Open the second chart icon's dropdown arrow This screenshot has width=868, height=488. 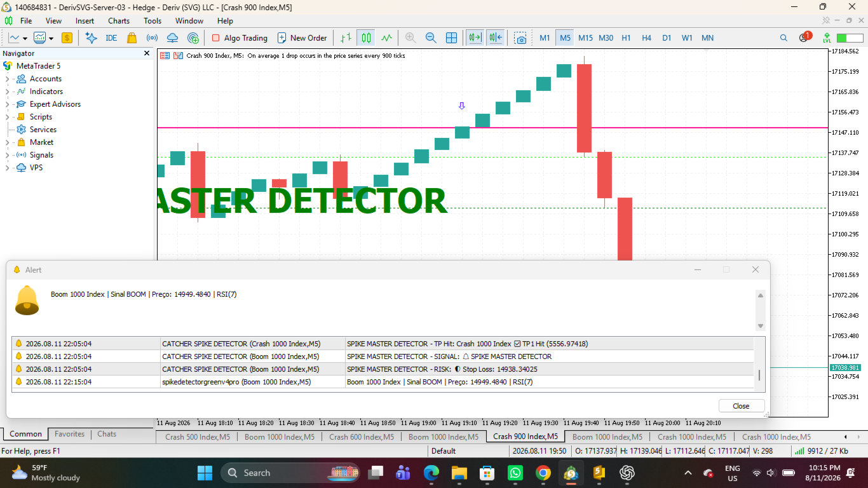coord(51,39)
